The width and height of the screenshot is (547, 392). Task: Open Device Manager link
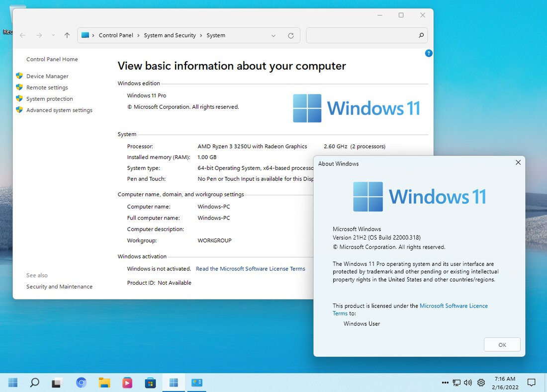[47, 76]
